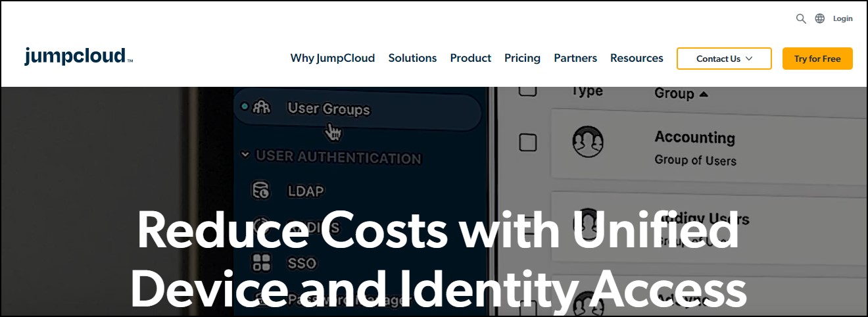
Task: Click the 'Group of Users' text under Accounting
Action: (695, 160)
